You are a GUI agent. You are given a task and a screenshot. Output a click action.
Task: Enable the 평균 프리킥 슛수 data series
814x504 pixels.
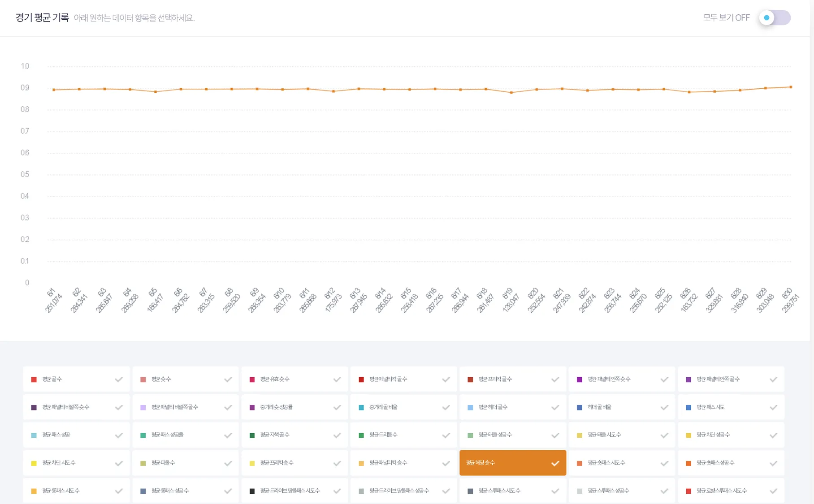tap(294, 463)
